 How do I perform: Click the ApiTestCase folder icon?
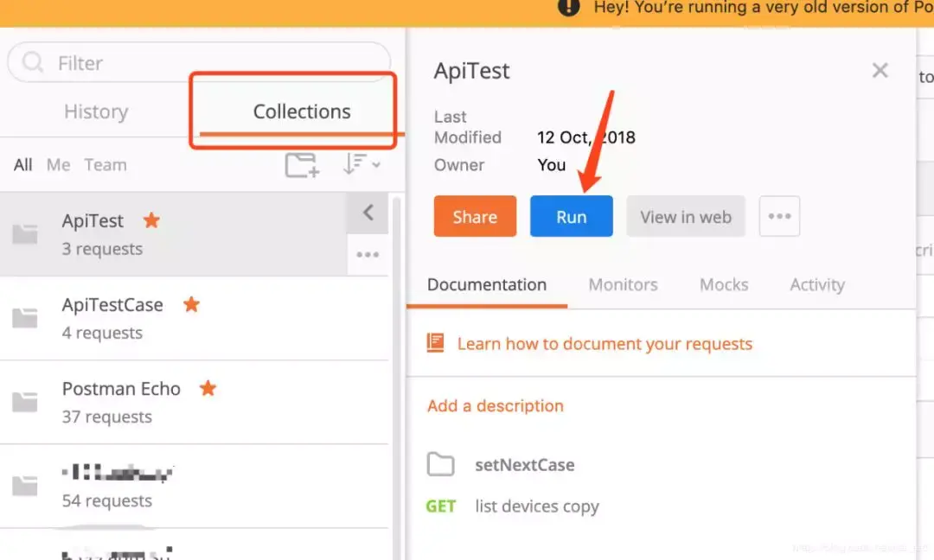pyautogui.click(x=25, y=318)
